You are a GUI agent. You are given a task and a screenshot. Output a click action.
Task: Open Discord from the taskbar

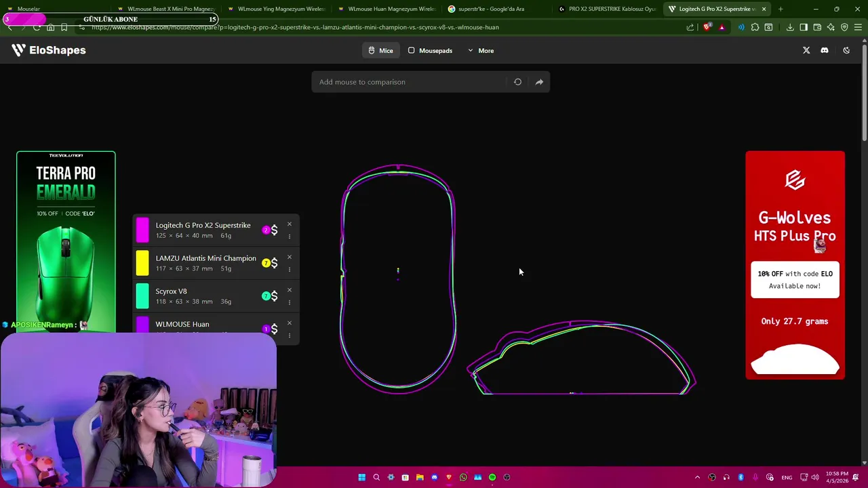[x=435, y=477]
